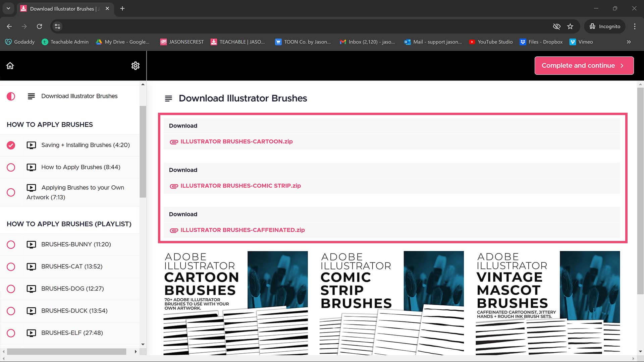
Task: Select the Download Illustrator Brushes lesson in sidebar
Action: click(x=79, y=96)
